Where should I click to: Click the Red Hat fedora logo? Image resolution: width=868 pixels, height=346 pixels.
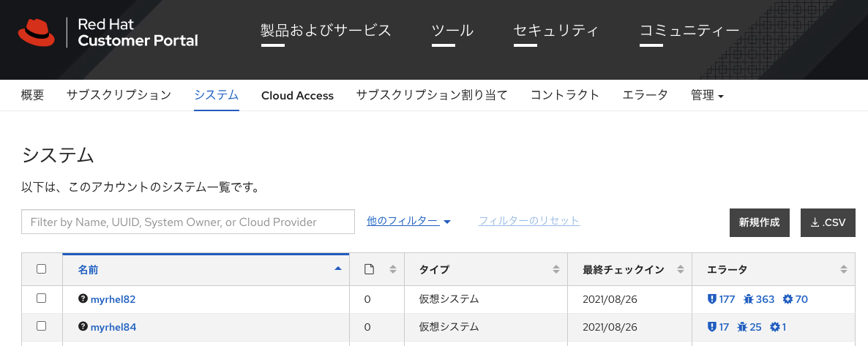point(37,32)
